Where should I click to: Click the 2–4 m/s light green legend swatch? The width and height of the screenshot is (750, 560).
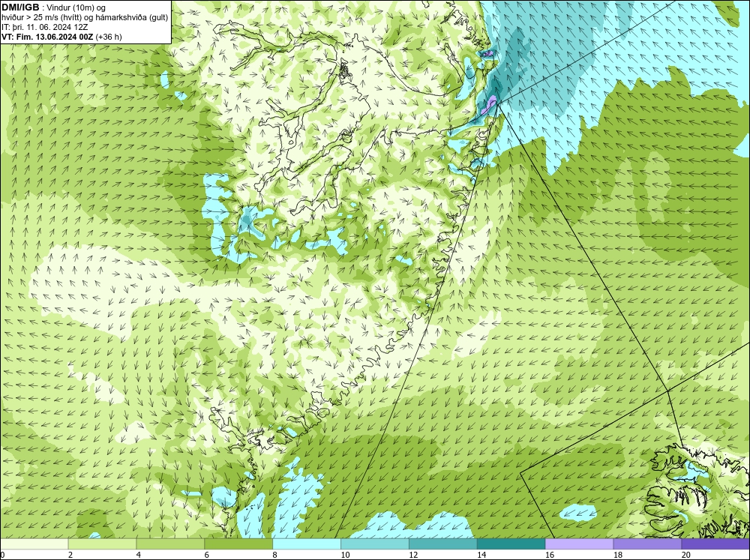(102, 544)
